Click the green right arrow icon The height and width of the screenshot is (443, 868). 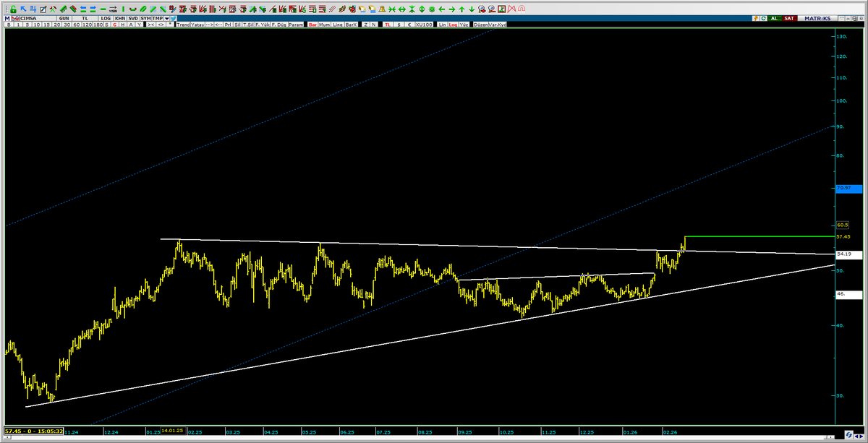pos(451,9)
